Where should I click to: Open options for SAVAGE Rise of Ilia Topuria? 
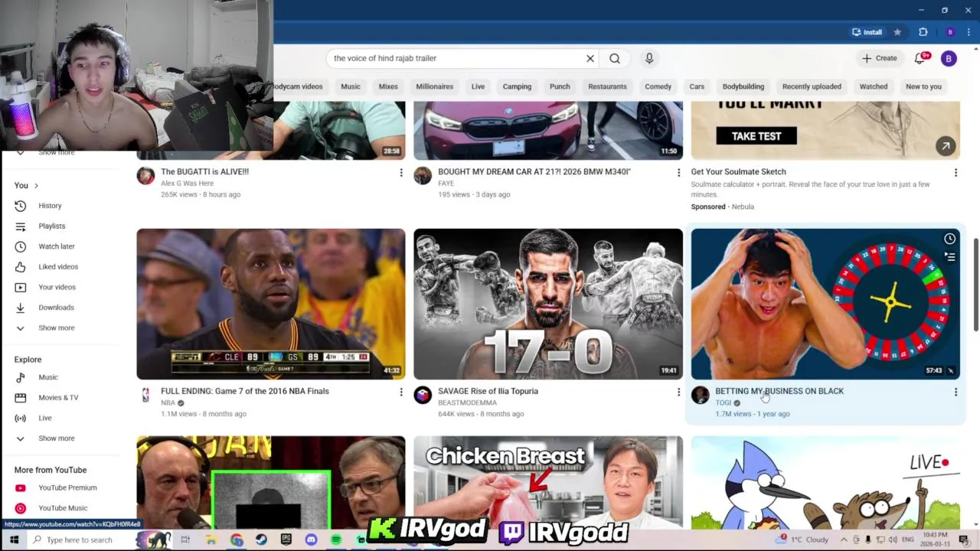(x=678, y=392)
